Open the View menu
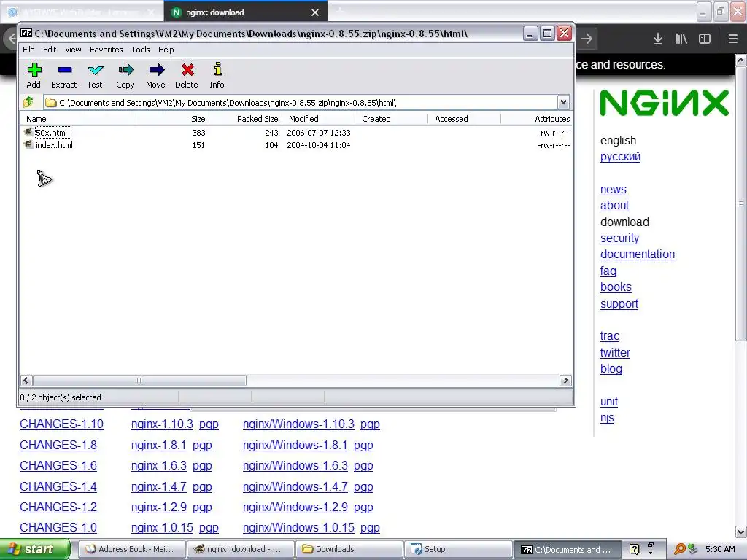Screen dimensions: 747x560 [x=73, y=50]
